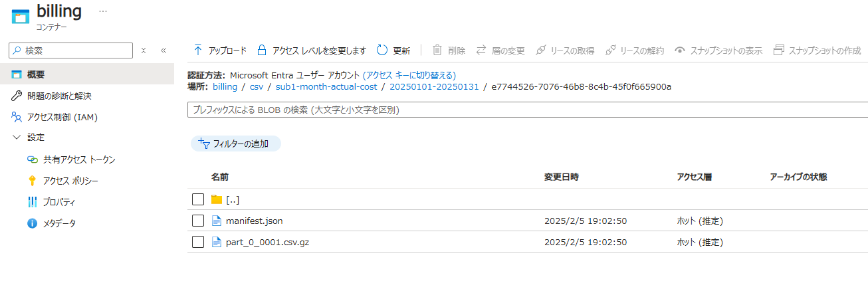
Task: Click the key icon for アクセス ポリシー
Action: coord(33,181)
